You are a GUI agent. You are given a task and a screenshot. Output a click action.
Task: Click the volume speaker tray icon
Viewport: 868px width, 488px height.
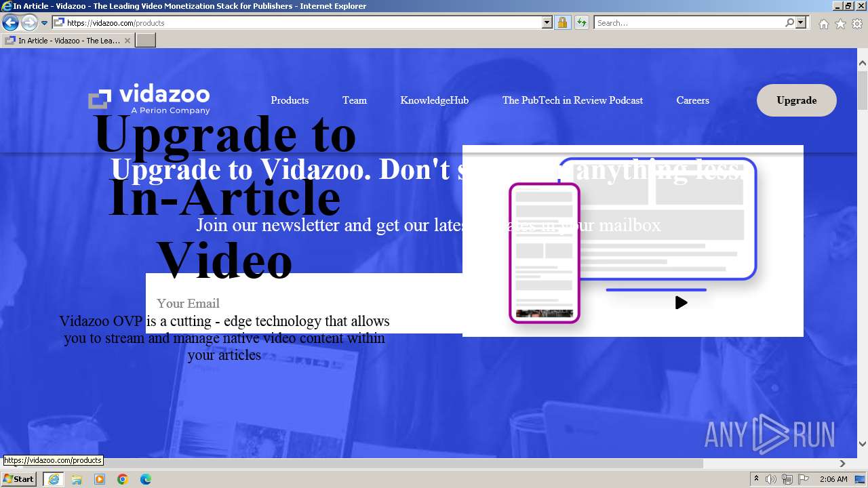771,479
